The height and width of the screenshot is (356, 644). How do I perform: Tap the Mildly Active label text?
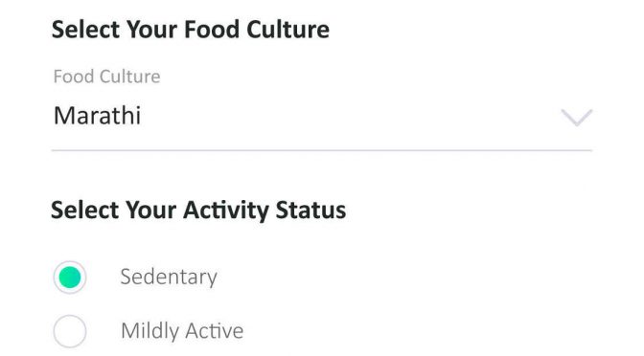(x=182, y=331)
